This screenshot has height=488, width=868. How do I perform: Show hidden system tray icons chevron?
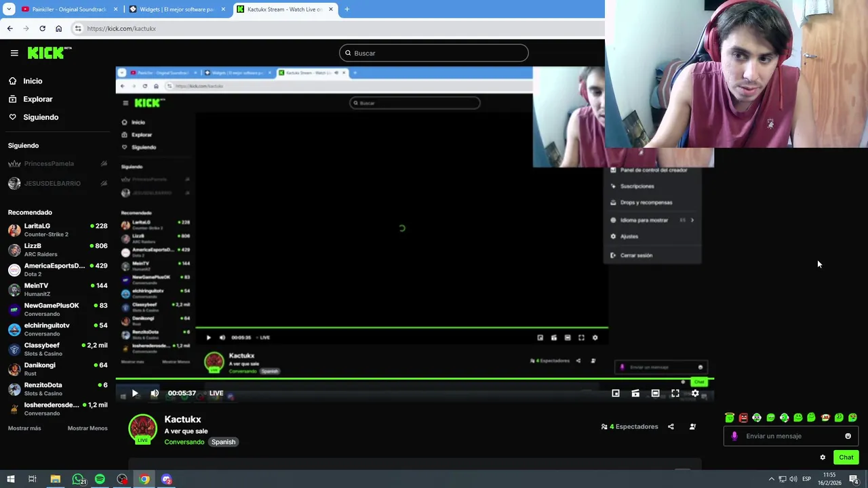(771, 479)
